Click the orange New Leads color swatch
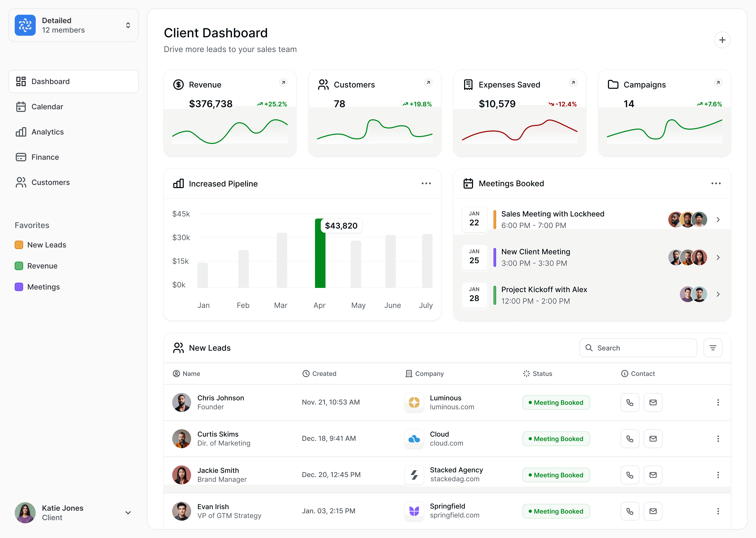The height and width of the screenshot is (538, 756). coord(19,245)
